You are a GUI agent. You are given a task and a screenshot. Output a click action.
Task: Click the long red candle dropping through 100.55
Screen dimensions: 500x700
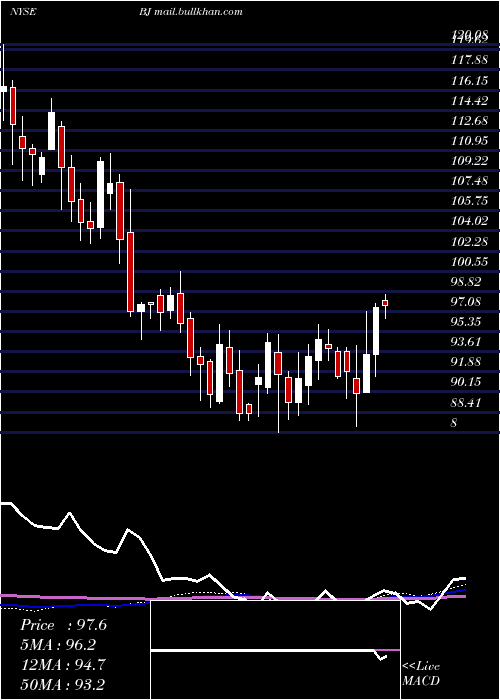tap(130, 271)
